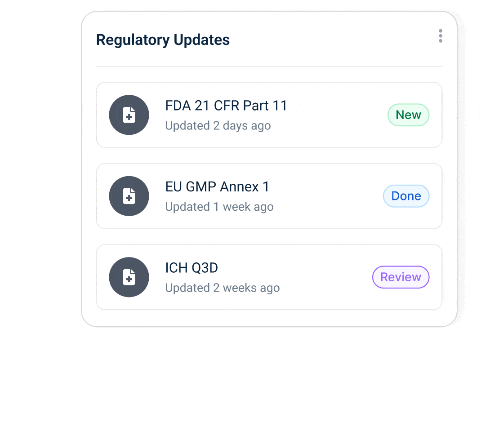This screenshot has height=448, width=481.
Task: Open options for the FDA 21 CFR Part 11 entry
Action: [x=269, y=115]
